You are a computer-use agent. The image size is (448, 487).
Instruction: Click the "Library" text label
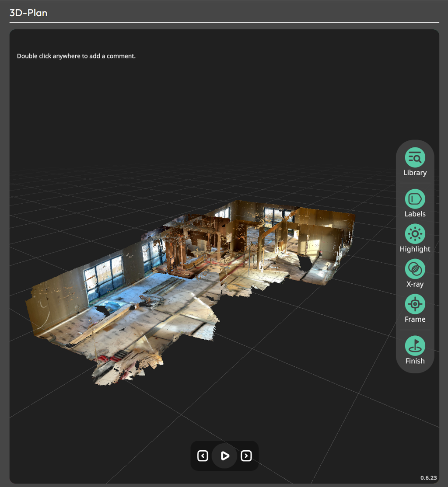click(415, 173)
